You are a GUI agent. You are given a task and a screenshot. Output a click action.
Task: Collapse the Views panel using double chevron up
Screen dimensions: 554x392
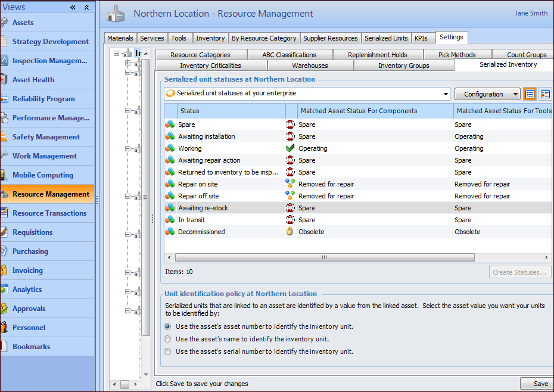(86, 8)
